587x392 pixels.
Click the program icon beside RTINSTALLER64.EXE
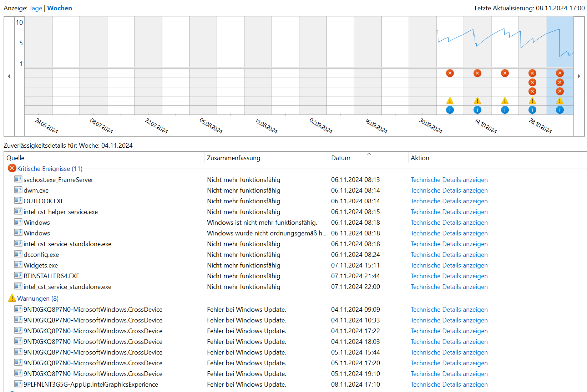tap(18, 275)
